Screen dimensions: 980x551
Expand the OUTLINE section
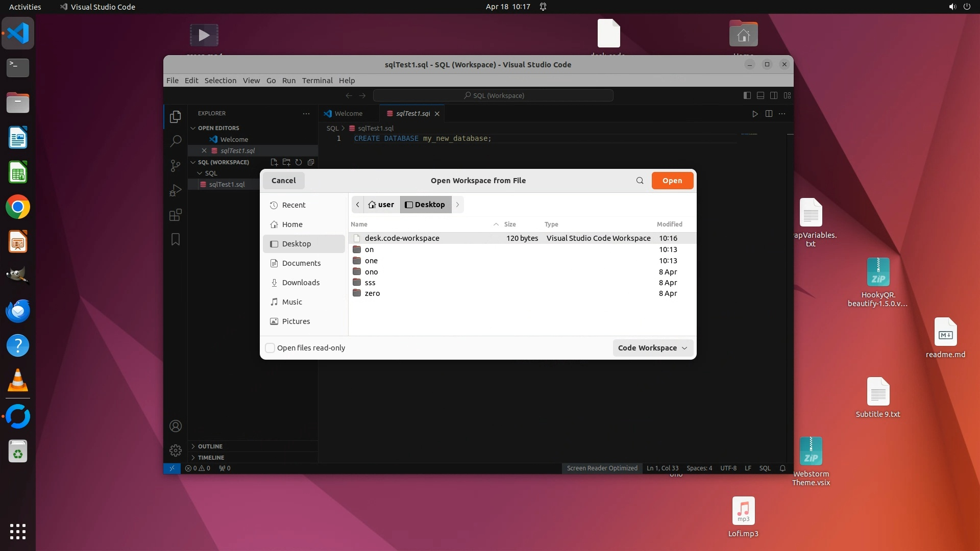coord(210,446)
